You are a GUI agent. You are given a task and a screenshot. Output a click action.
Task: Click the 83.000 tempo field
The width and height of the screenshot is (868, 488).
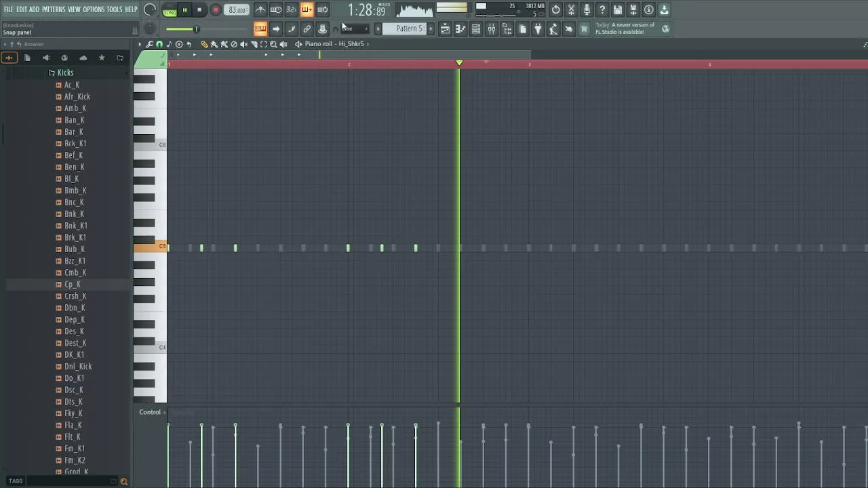click(237, 10)
